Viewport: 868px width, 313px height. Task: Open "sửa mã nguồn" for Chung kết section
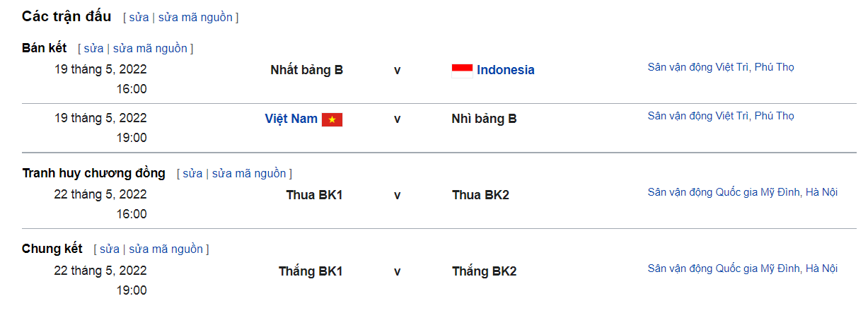(x=166, y=249)
